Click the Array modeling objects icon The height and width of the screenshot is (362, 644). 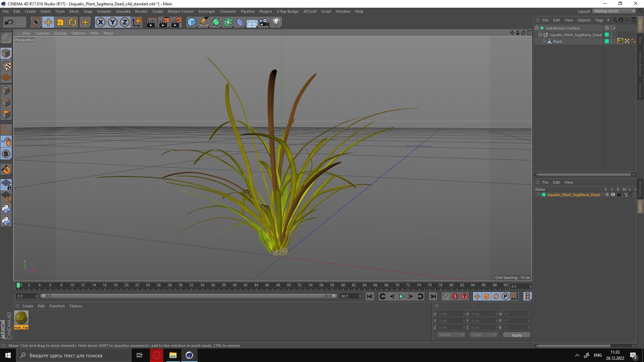(x=228, y=22)
